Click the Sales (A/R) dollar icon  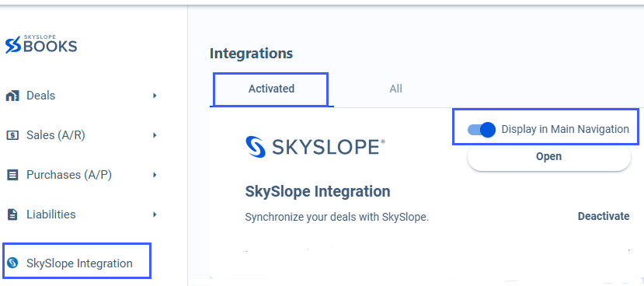coord(12,135)
